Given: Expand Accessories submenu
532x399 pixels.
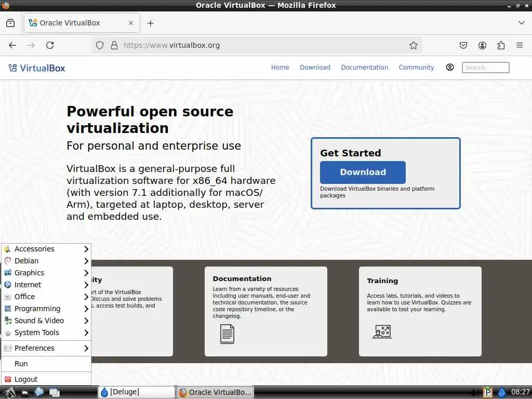Looking at the screenshot, I should 46,249.
